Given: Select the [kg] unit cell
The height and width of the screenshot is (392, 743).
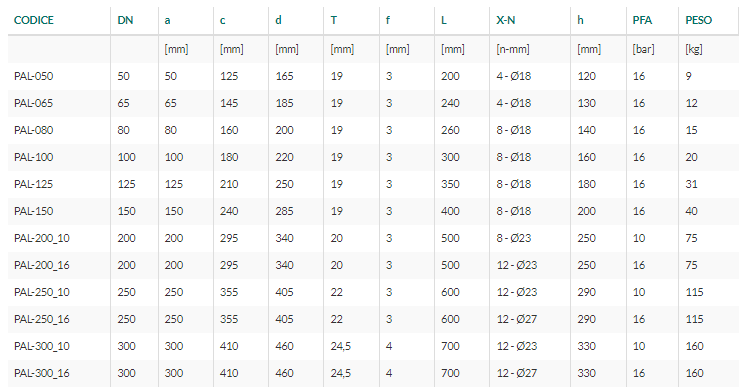Looking at the screenshot, I should 694,49.
